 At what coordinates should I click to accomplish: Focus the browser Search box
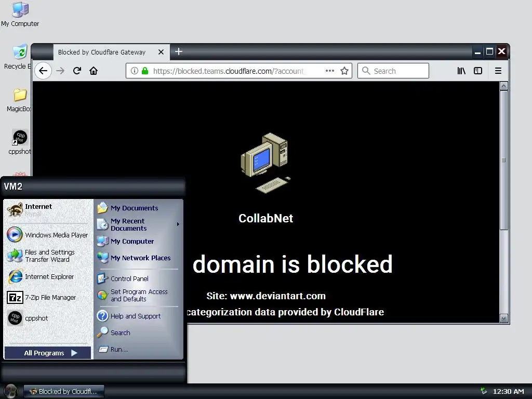coord(393,71)
